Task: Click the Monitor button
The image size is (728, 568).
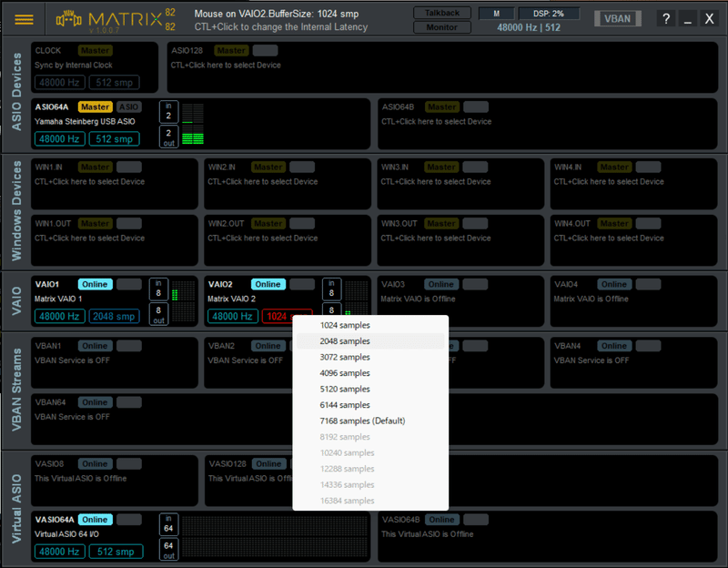Action: [x=442, y=27]
